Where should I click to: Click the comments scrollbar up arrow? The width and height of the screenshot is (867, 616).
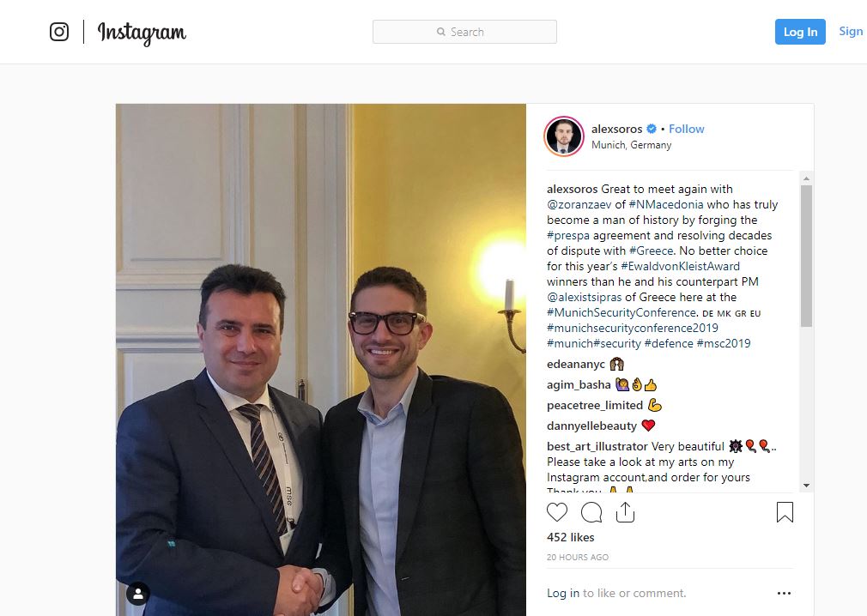[806, 178]
